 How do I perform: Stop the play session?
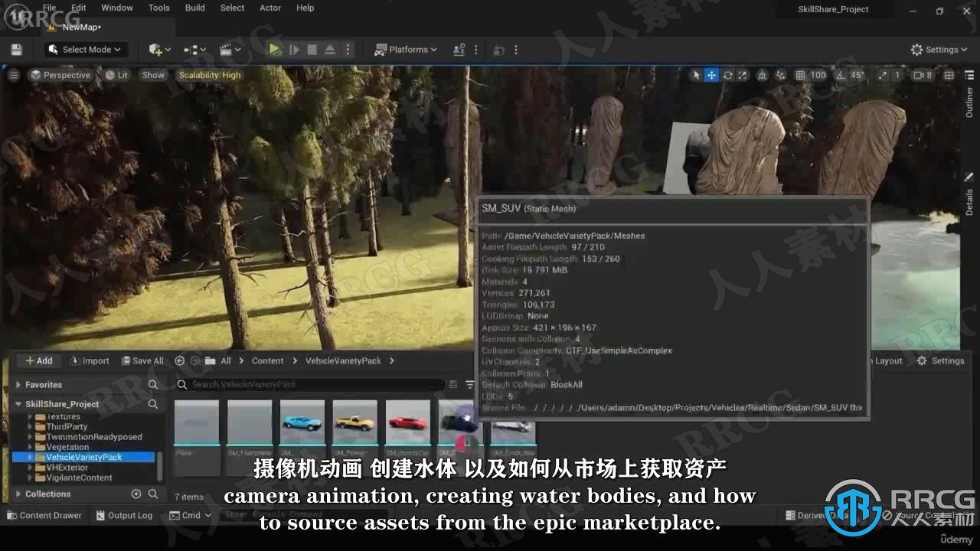312,50
